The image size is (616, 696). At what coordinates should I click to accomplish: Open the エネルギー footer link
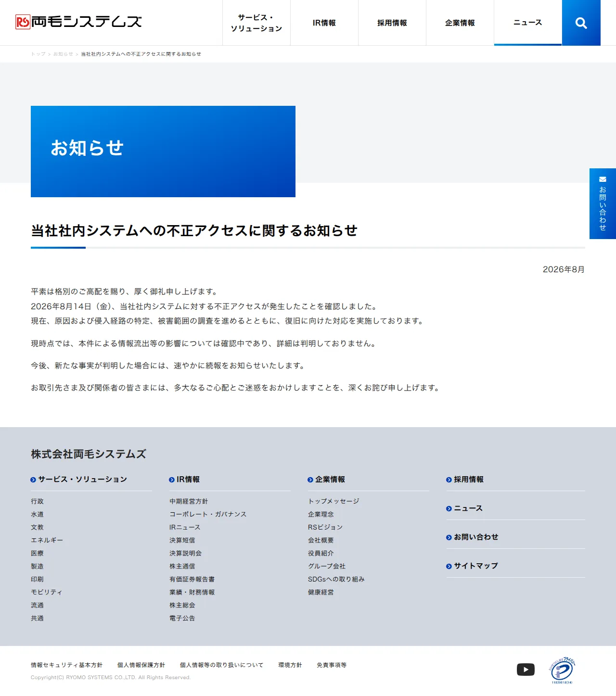point(47,540)
